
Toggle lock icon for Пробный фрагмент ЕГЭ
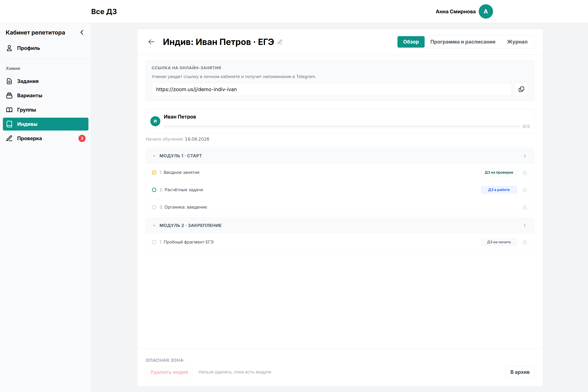coord(524,242)
